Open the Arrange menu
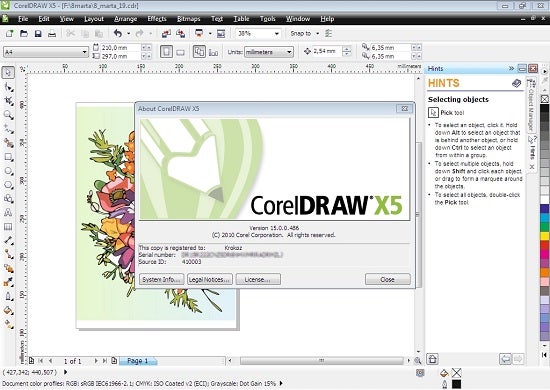This screenshot has width=550, height=390. (125, 19)
